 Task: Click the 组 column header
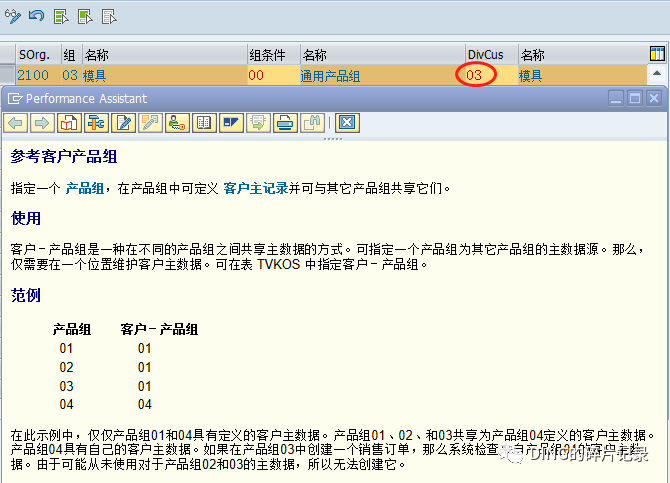coord(72,55)
